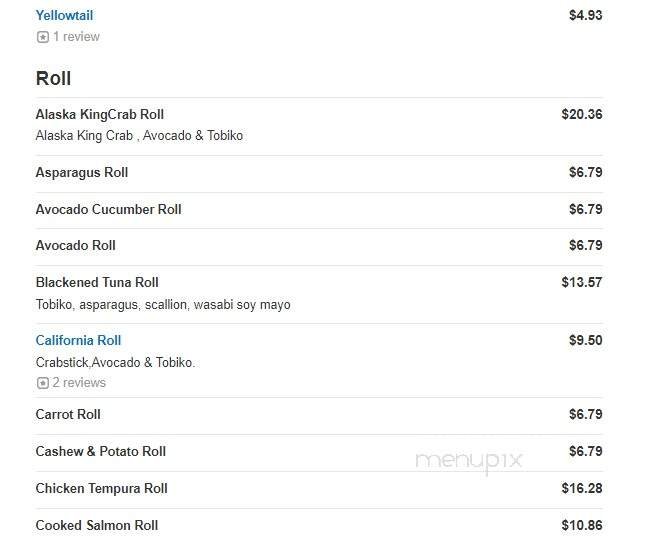Screen dimensions: 648x543
Task: Select the Asparagus Roll menu item
Action: click(x=81, y=172)
